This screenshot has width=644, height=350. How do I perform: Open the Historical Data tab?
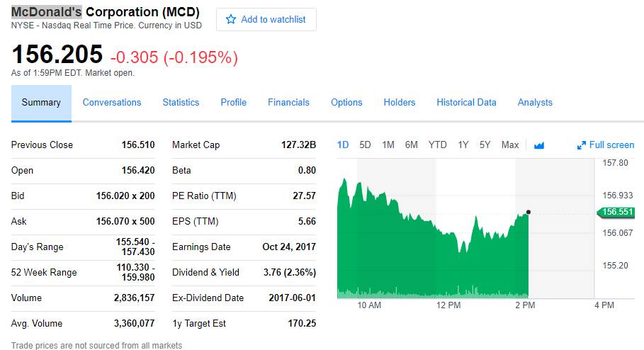click(466, 103)
